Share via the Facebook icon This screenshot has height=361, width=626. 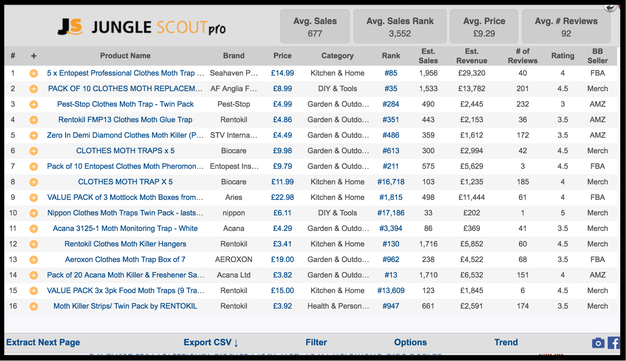[x=614, y=343]
